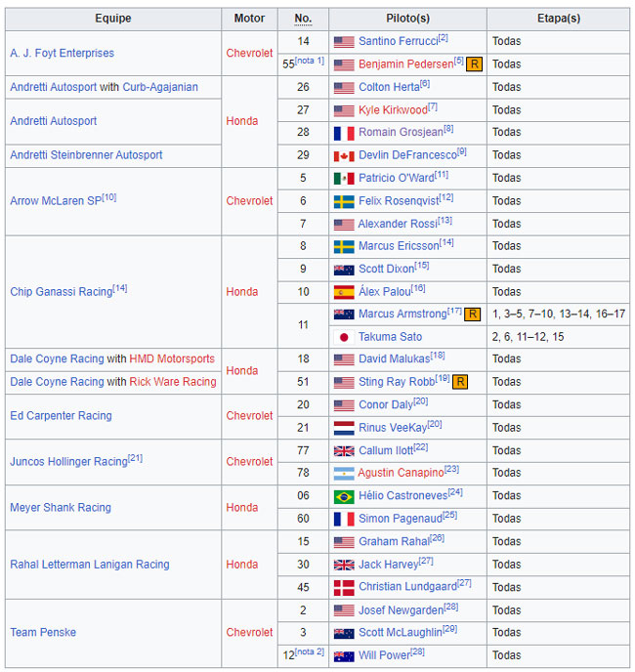Click the UK flag beside Jack Harvey

344,566
